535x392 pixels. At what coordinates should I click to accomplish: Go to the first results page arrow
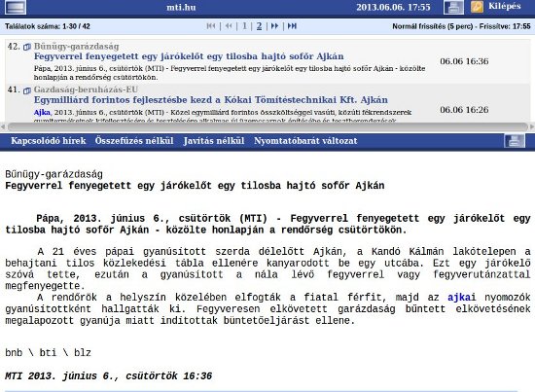click(211, 26)
